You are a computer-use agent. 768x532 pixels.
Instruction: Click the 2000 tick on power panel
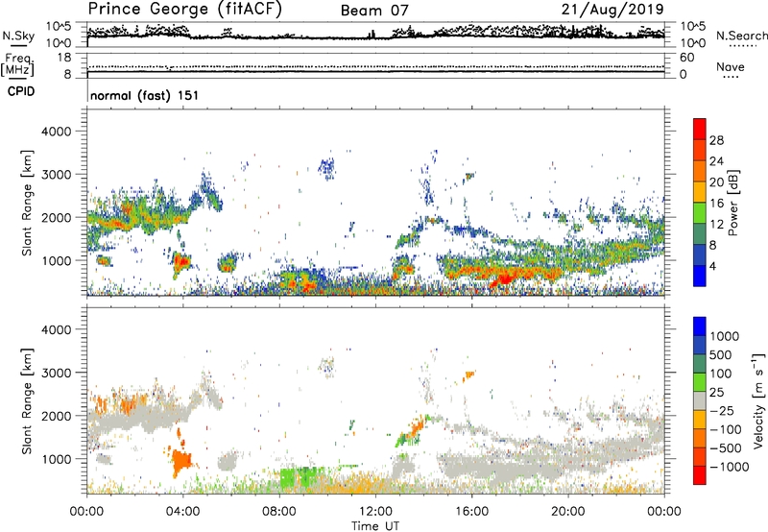(x=56, y=217)
